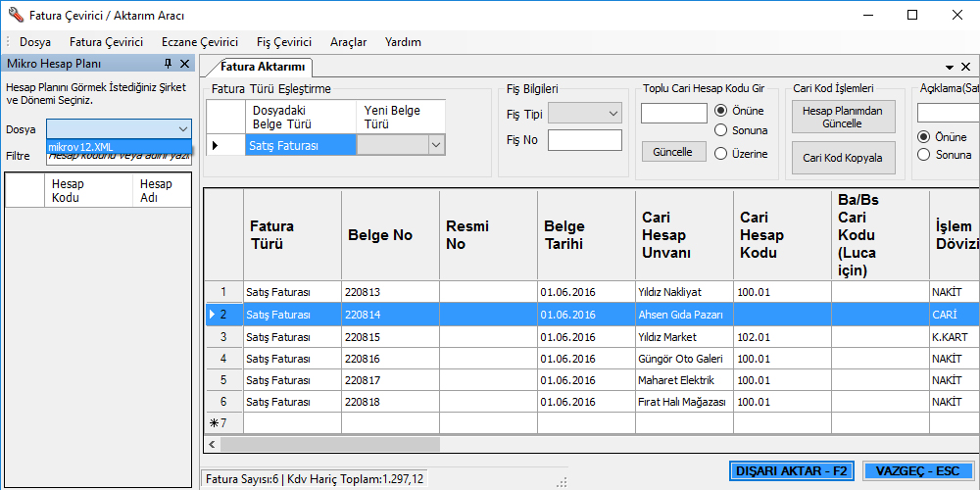The width and height of the screenshot is (980, 490).
Task: Close the Fatura Aktarımı tab
Action: pos(965,67)
